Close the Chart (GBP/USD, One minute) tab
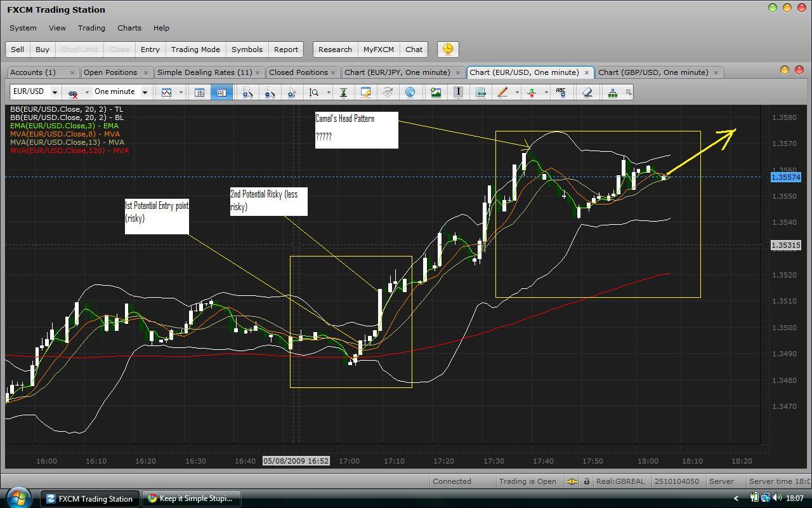Screen dimensions: 812x508 (716, 72)
